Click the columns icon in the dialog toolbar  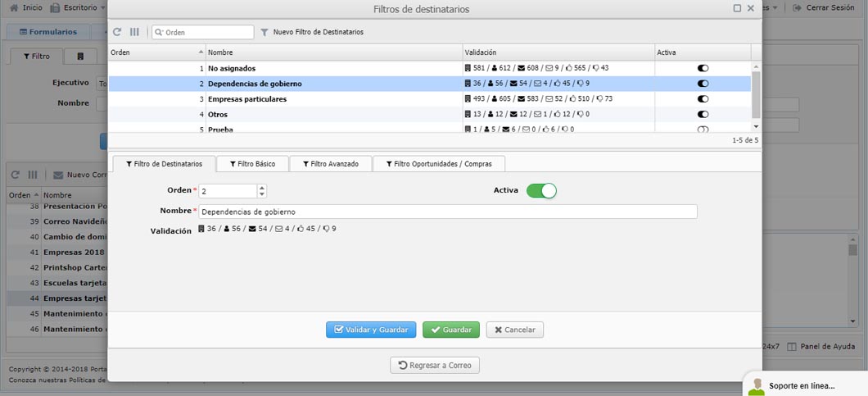(134, 32)
